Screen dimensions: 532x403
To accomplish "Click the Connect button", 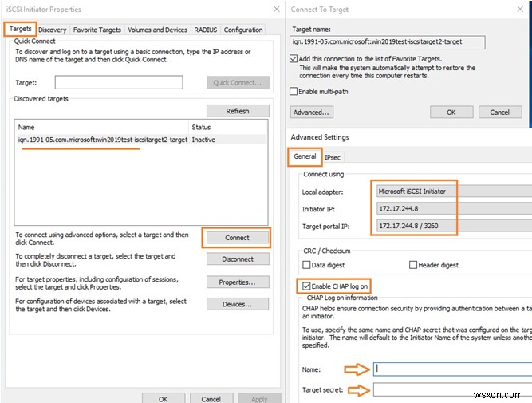I will (237, 238).
